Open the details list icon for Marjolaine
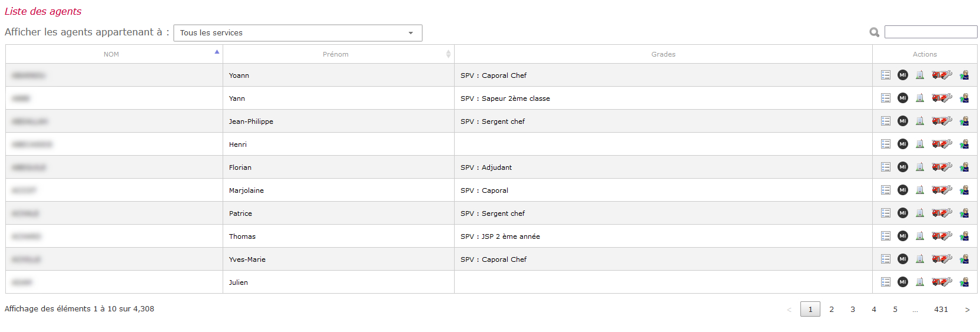Image resolution: width=980 pixels, height=332 pixels. (x=886, y=190)
